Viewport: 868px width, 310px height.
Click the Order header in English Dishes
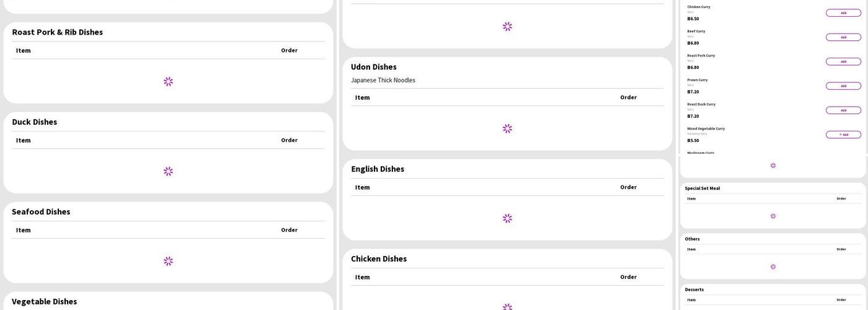pyautogui.click(x=628, y=187)
